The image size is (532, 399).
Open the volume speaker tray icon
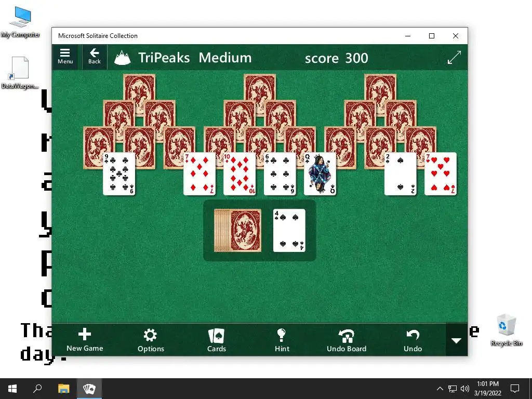465,389
